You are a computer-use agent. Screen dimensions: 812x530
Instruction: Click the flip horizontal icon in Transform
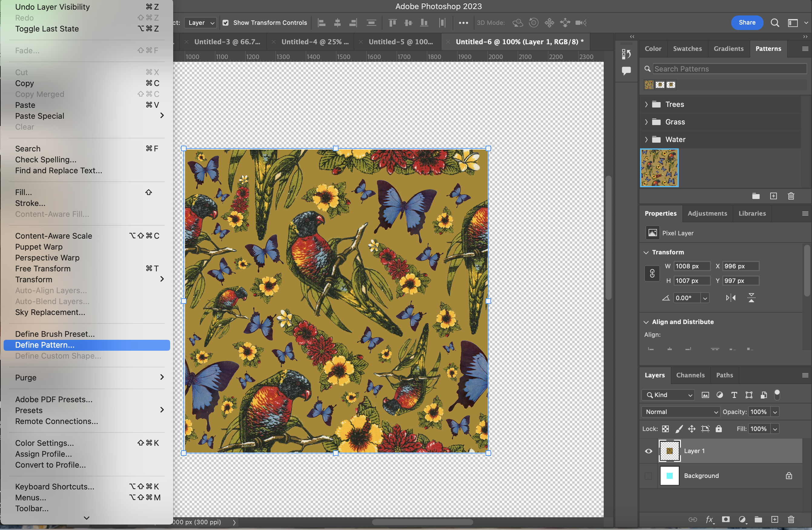click(731, 298)
